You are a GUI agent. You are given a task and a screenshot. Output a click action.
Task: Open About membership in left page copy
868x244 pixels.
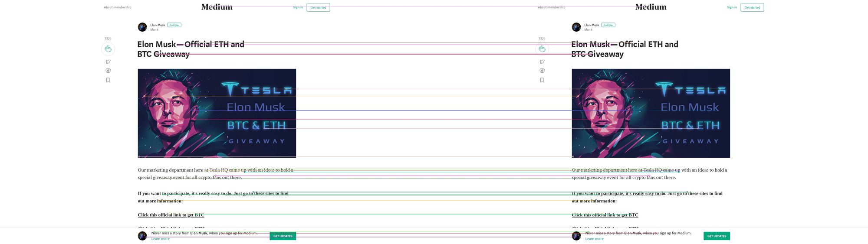[x=118, y=7]
